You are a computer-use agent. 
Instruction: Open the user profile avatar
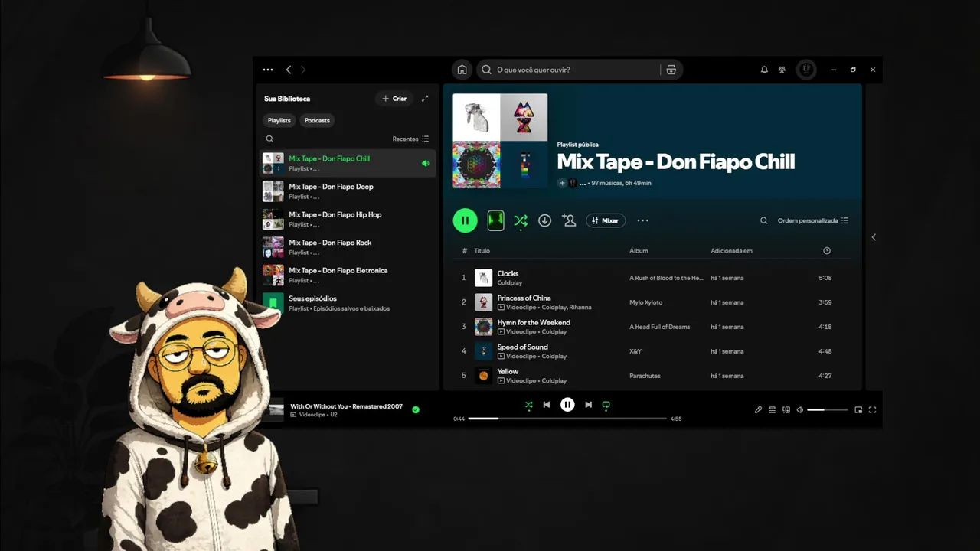806,70
